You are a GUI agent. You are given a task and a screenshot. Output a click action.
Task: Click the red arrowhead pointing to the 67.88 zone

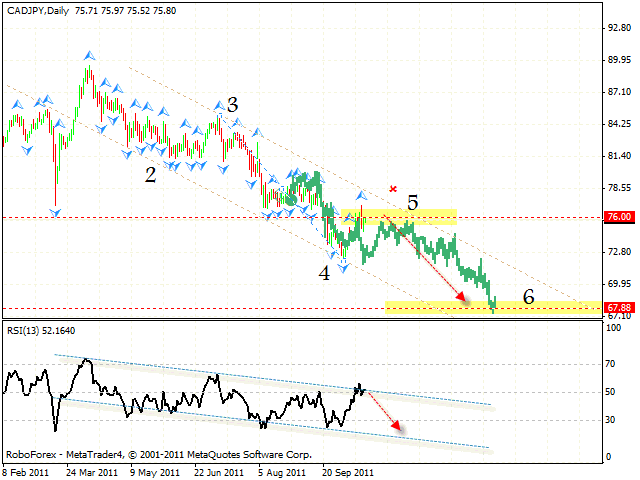(x=461, y=296)
